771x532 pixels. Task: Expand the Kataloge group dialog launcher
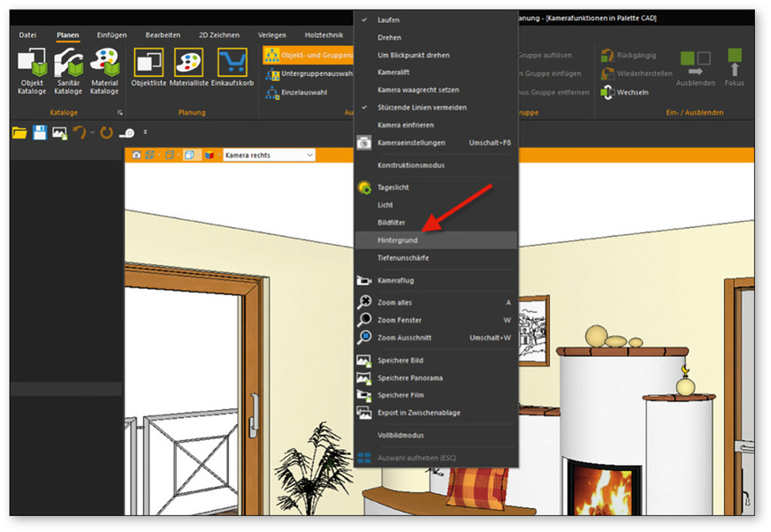(119, 113)
